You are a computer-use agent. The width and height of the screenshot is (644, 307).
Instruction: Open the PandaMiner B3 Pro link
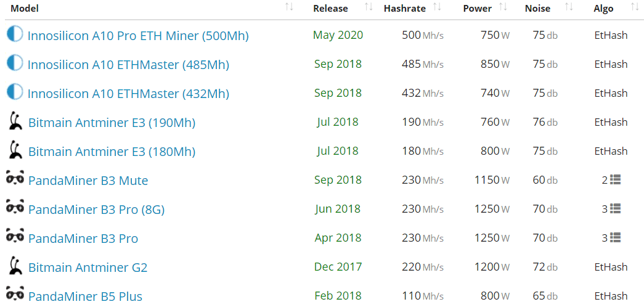(83, 239)
